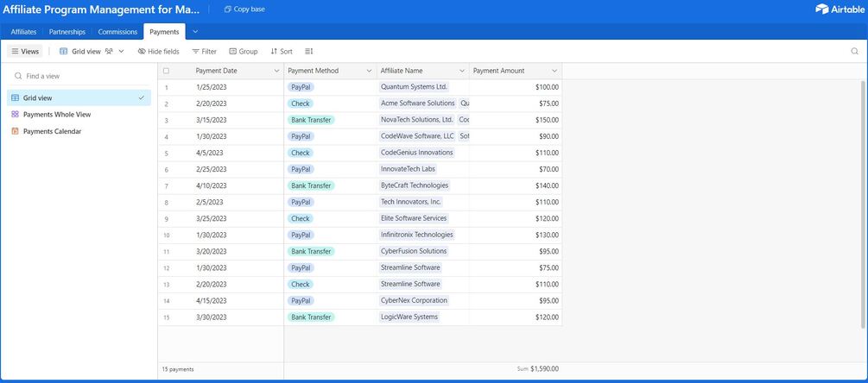
Task: Open the Payment Date column dropdown
Action: [276, 71]
